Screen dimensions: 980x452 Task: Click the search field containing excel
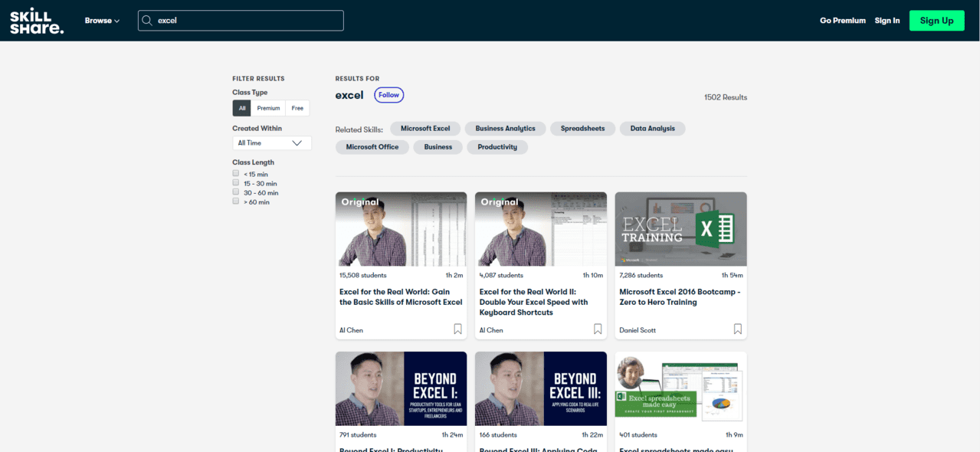[241, 21]
